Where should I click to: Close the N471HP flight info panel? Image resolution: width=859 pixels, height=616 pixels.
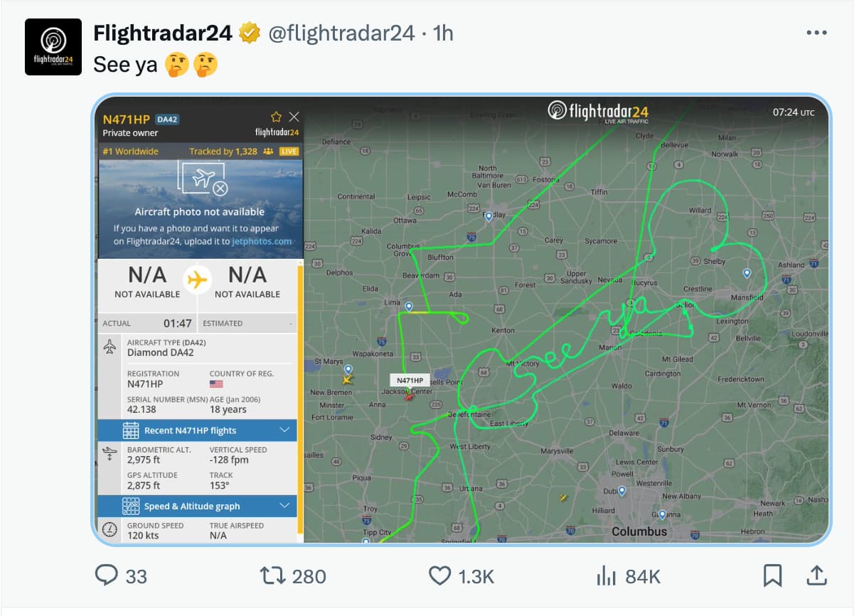point(294,117)
